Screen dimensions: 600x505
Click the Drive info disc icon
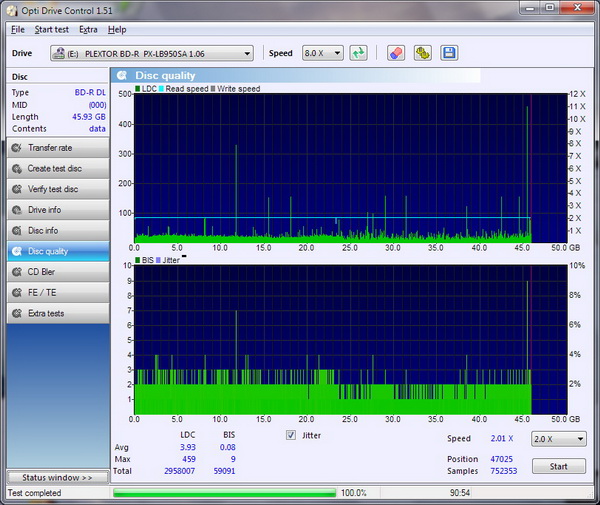click(x=16, y=210)
